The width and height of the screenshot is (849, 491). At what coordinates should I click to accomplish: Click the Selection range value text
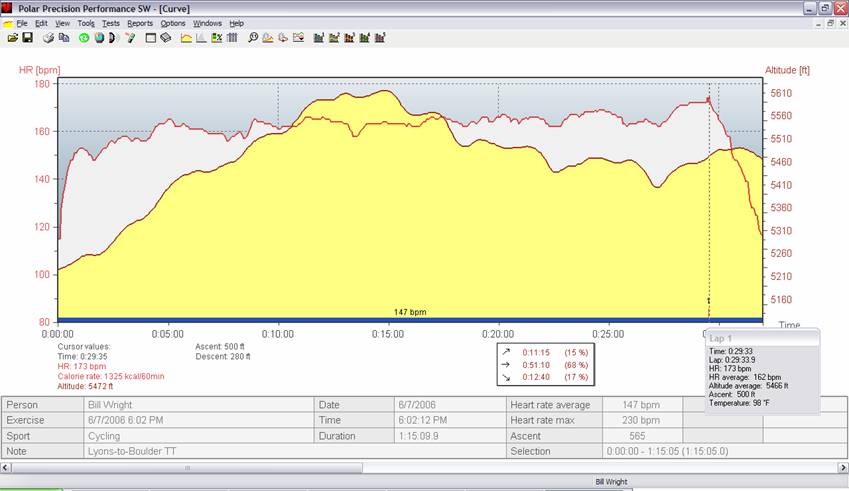(667, 451)
